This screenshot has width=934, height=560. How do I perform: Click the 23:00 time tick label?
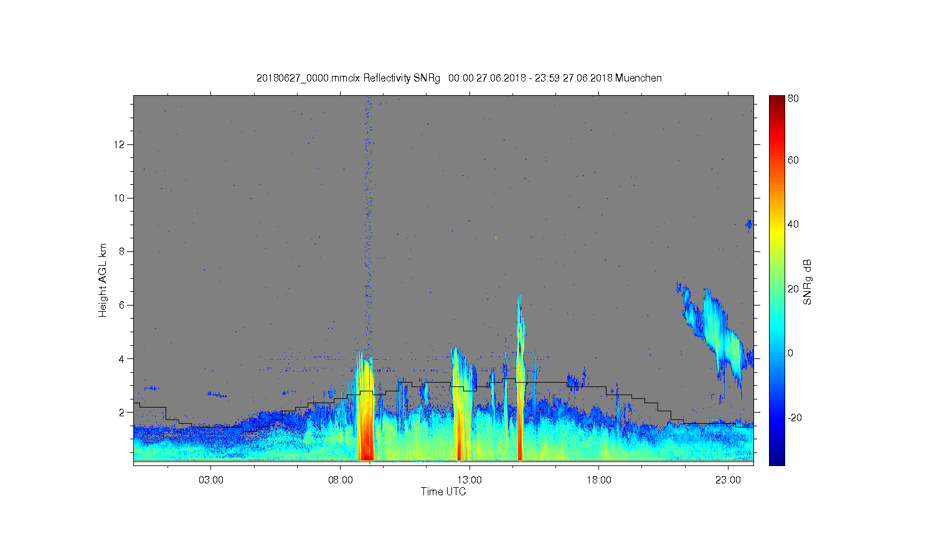coord(728,480)
